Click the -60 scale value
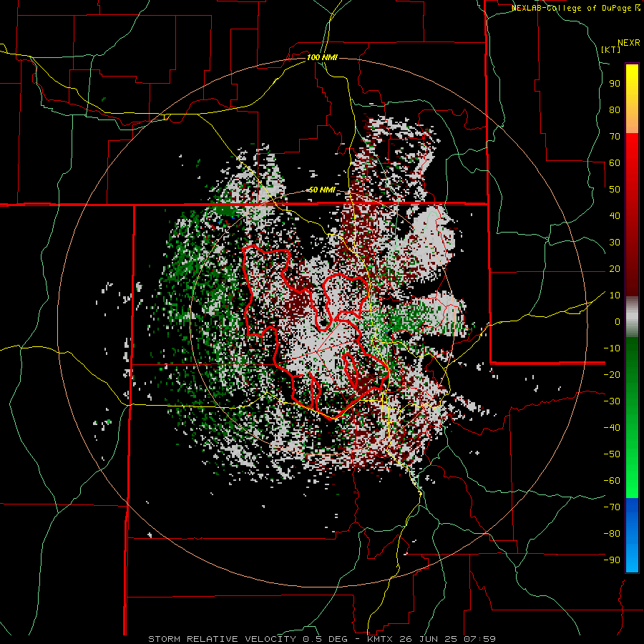Image resolution: width=644 pixels, height=644 pixels. 612,481
